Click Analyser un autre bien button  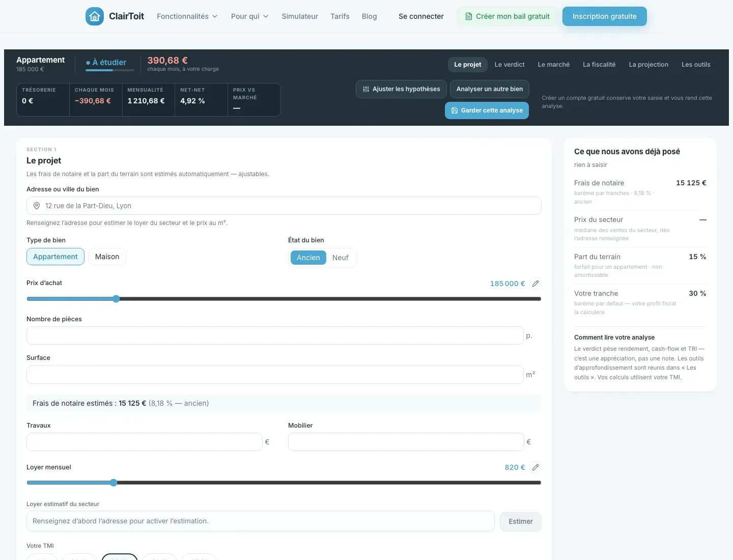[x=490, y=89]
